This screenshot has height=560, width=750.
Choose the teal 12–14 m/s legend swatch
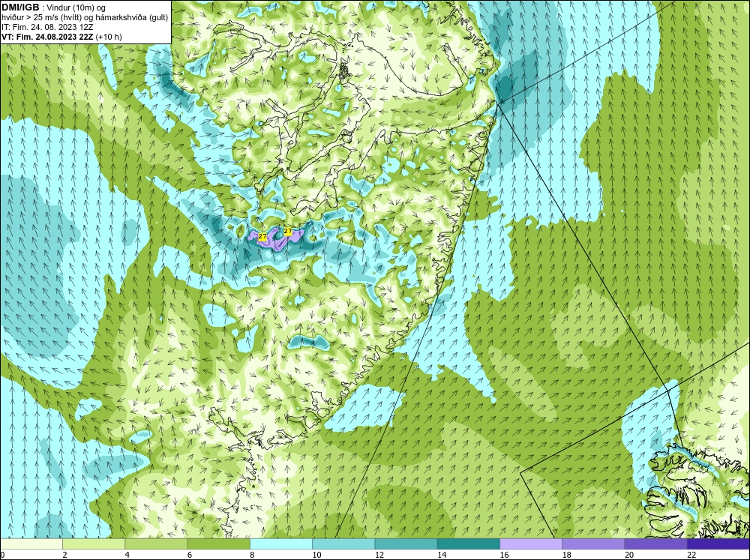(x=406, y=544)
